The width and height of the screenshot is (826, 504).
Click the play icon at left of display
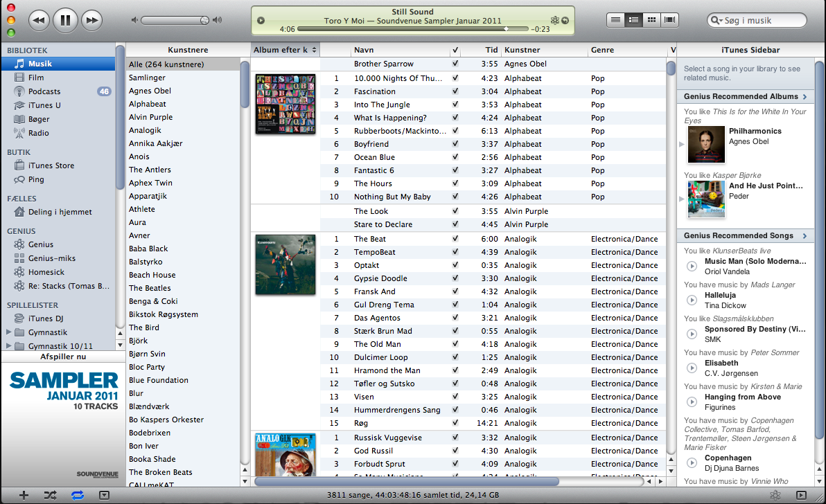[261, 21]
